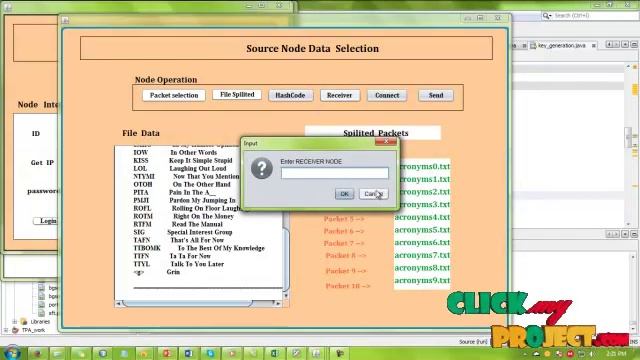Click the HashCode button

pos(290,96)
